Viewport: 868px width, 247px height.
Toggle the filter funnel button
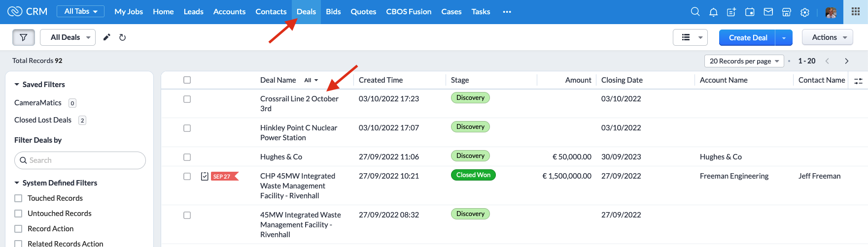point(24,37)
